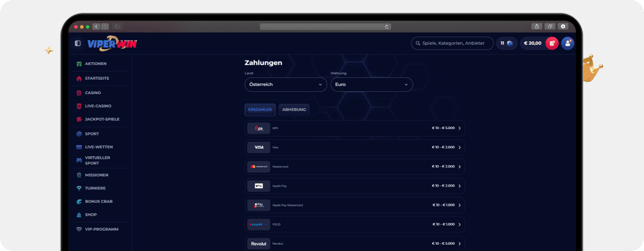
Task: Click the red deposit wallet icon
Action: point(552,43)
